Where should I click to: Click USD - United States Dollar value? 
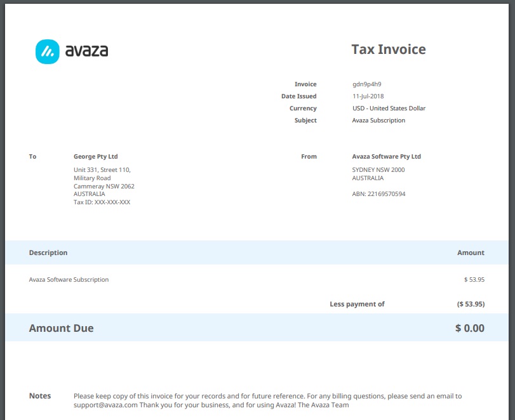click(389, 108)
